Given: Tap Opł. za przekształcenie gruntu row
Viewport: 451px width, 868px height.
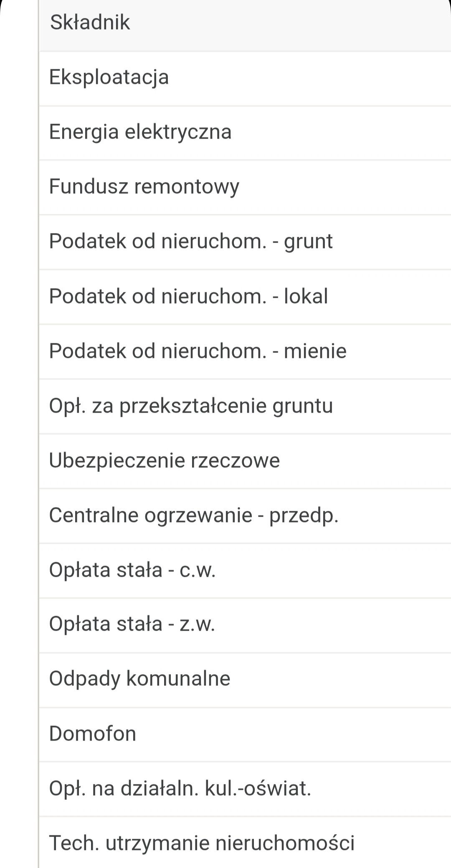Looking at the screenshot, I should click(x=245, y=406).
